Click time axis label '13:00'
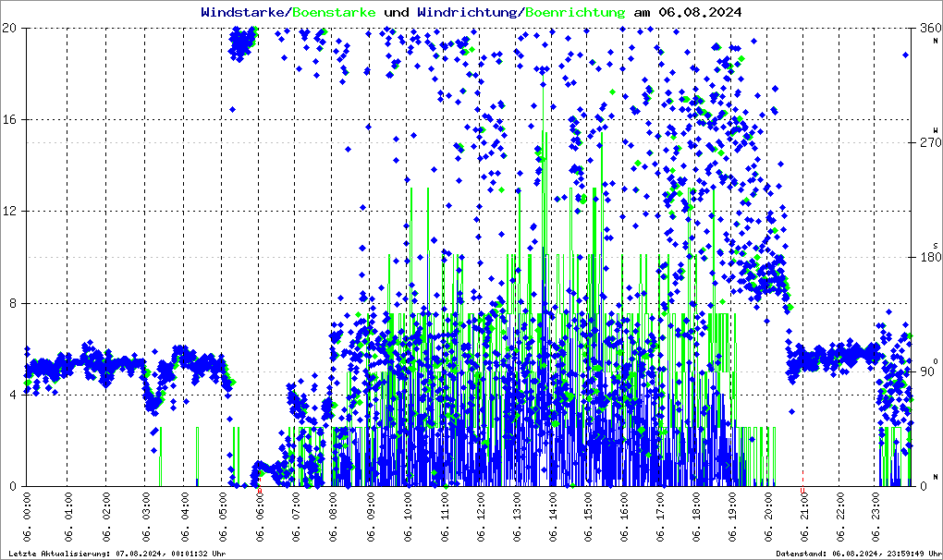Viewport: 943px width, 560px height. (517, 506)
